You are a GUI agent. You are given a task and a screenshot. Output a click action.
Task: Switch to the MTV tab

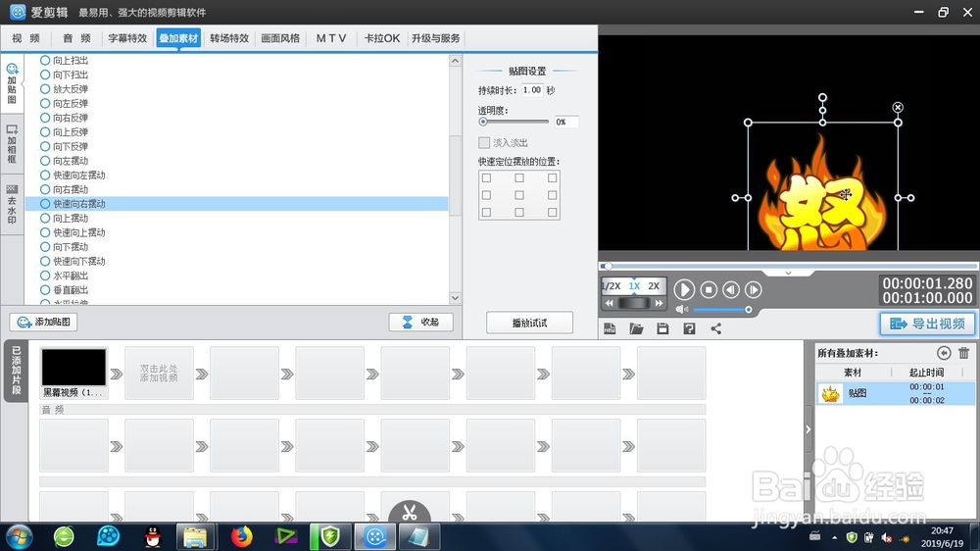point(331,38)
